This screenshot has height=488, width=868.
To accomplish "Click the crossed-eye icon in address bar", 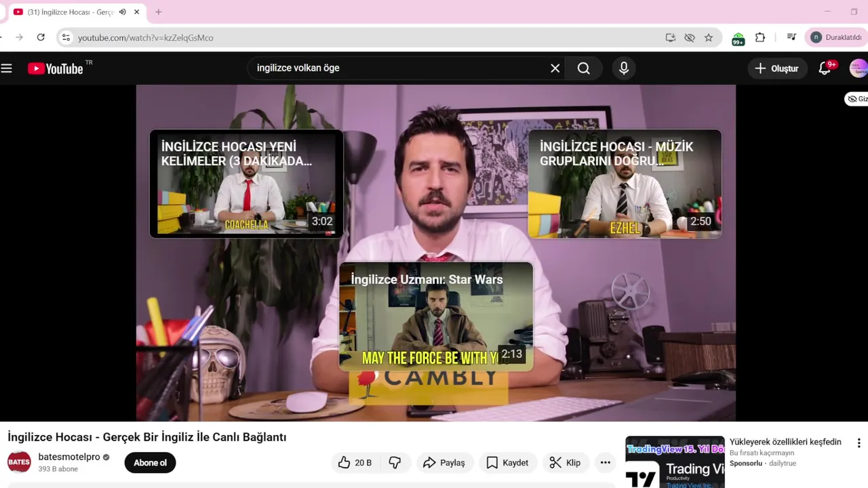I will tap(690, 37).
